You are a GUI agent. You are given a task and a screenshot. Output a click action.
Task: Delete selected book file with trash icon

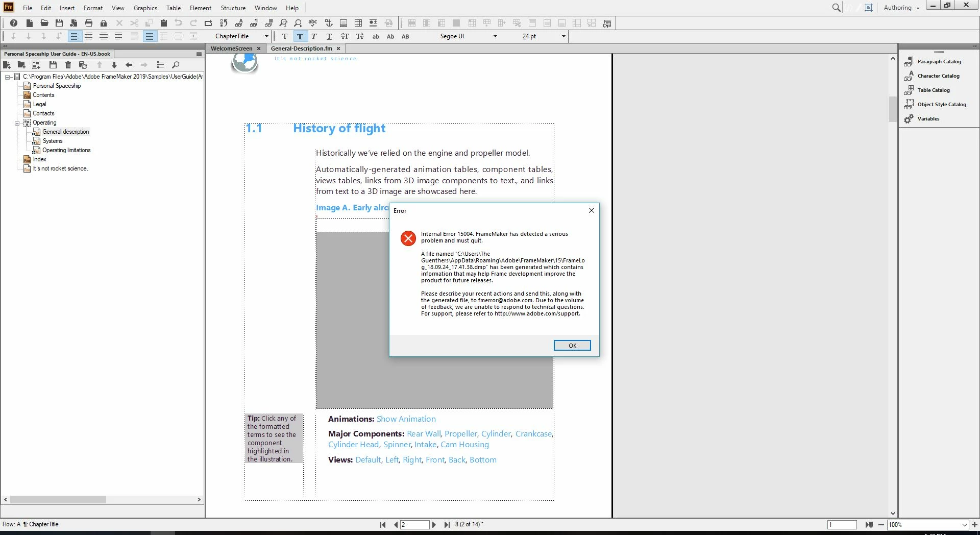coord(68,65)
